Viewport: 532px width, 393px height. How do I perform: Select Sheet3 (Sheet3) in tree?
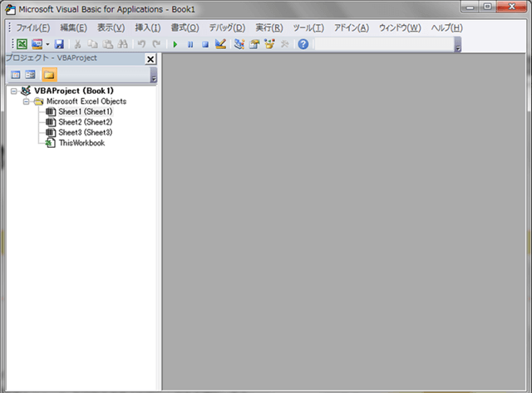(85, 132)
